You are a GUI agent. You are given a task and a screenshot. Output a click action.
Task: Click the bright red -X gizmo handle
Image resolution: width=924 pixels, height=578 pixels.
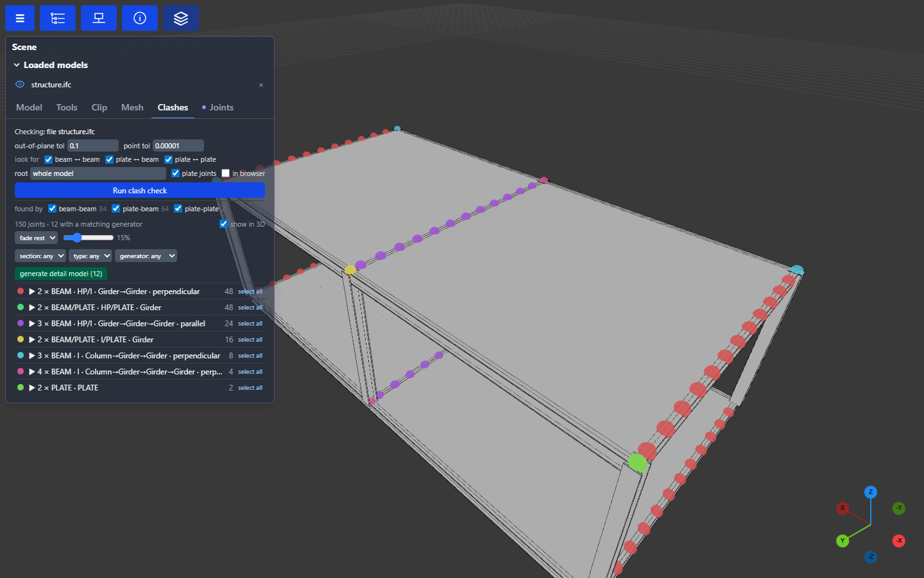pos(899,541)
